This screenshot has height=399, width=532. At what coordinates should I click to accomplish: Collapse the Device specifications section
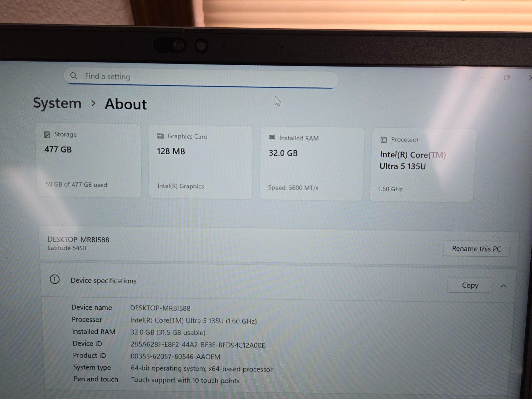point(503,286)
